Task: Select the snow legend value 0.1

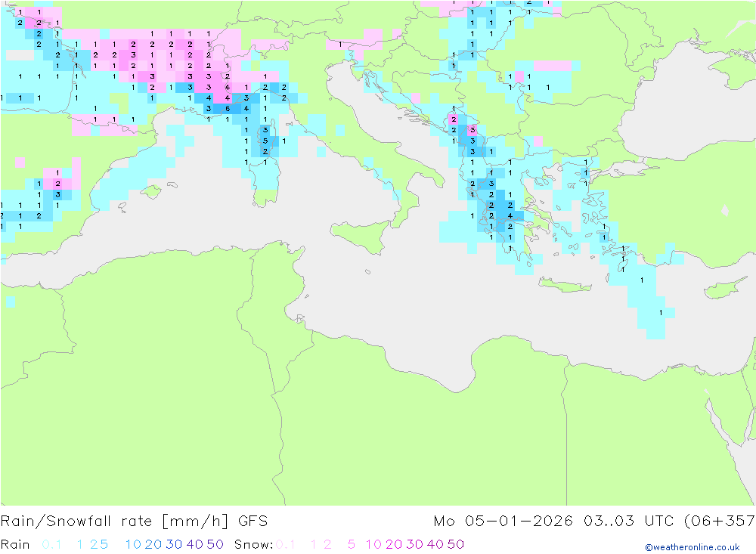Action: coord(286,544)
